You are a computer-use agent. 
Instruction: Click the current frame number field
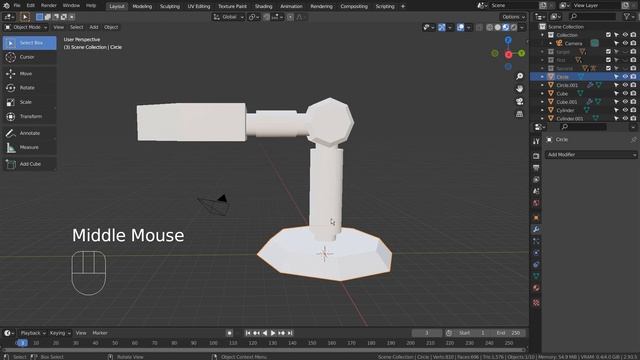[427, 333]
